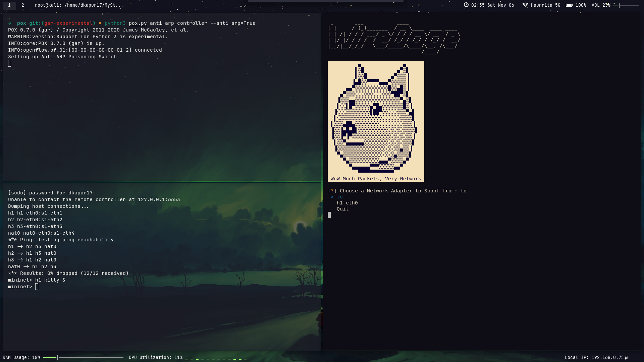The image size is (644, 362).
Task: Click the openflow connected INFO line
Action: [x=85, y=50]
